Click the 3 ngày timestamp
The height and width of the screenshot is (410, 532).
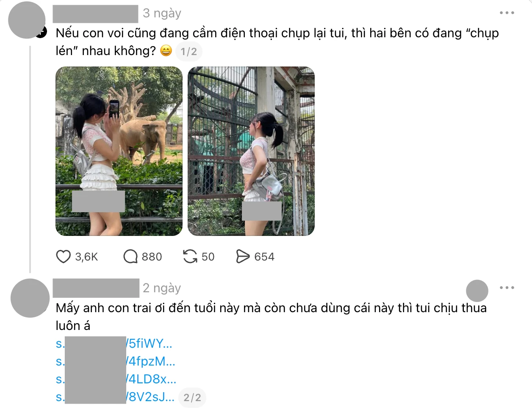click(162, 13)
